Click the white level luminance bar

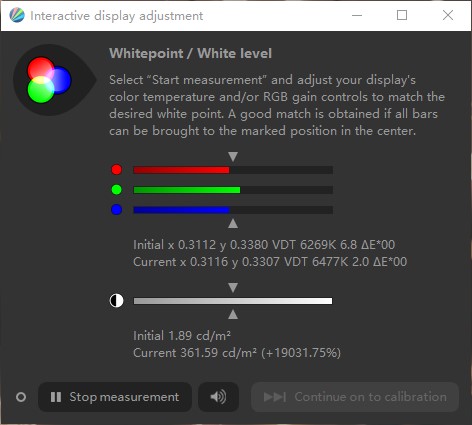coord(233,301)
